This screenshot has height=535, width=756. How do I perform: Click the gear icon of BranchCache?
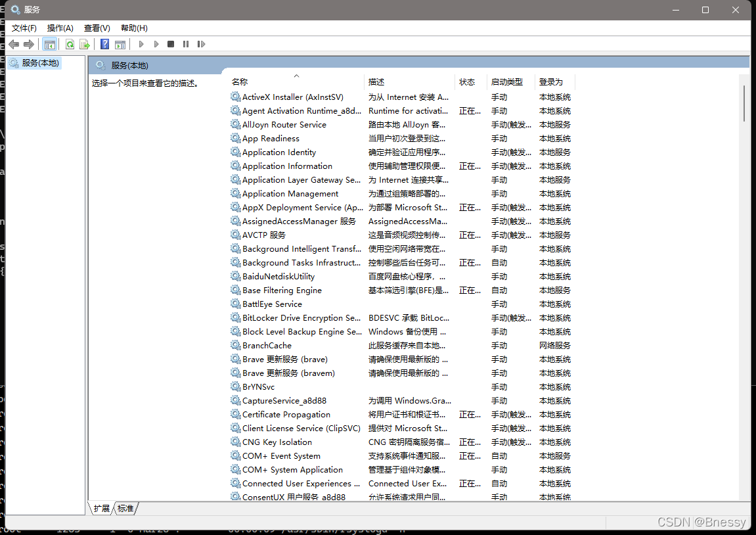pos(236,346)
